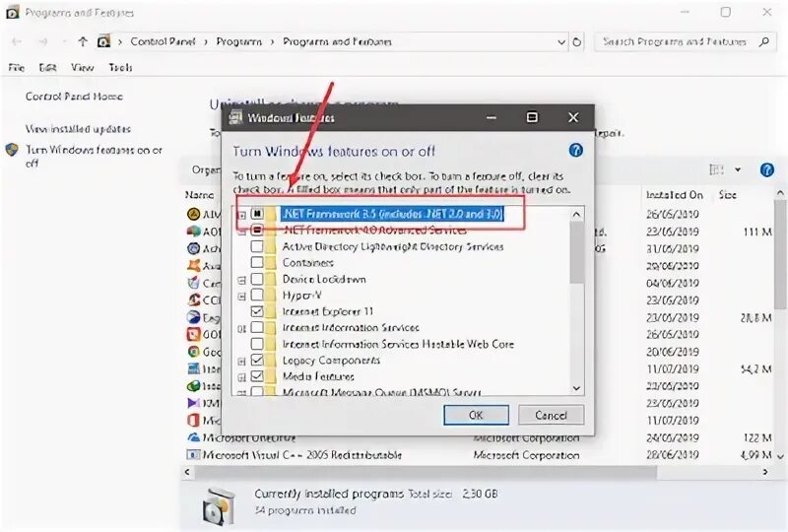Image resolution: width=788 pixels, height=532 pixels.
Task: Select the CCleaner program icon
Action: pos(193,299)
